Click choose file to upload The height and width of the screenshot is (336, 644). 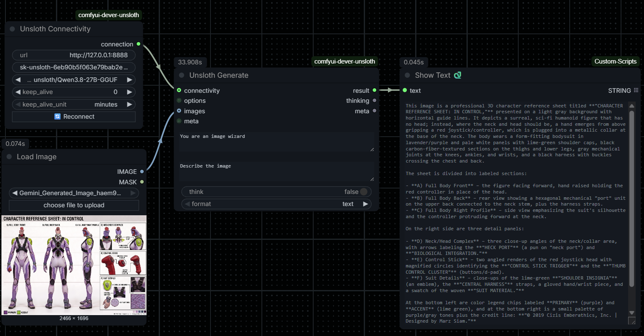(x=74, y=205)
